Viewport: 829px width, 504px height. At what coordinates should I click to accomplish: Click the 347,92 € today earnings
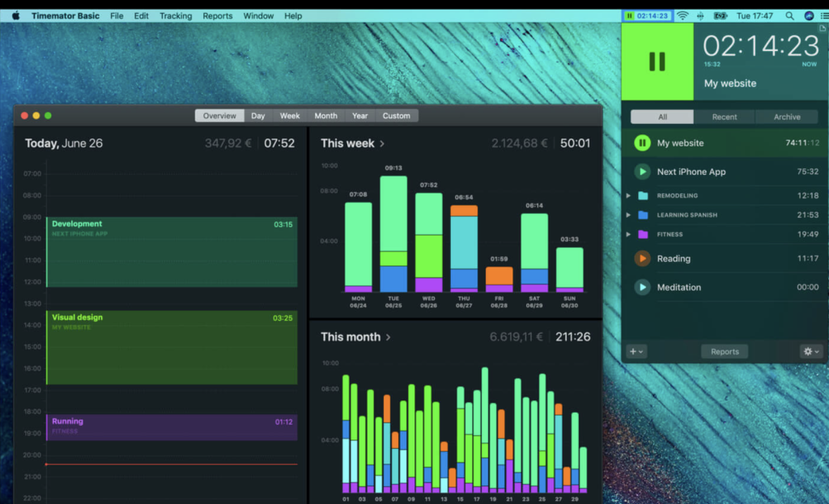(x=227, y=143)
